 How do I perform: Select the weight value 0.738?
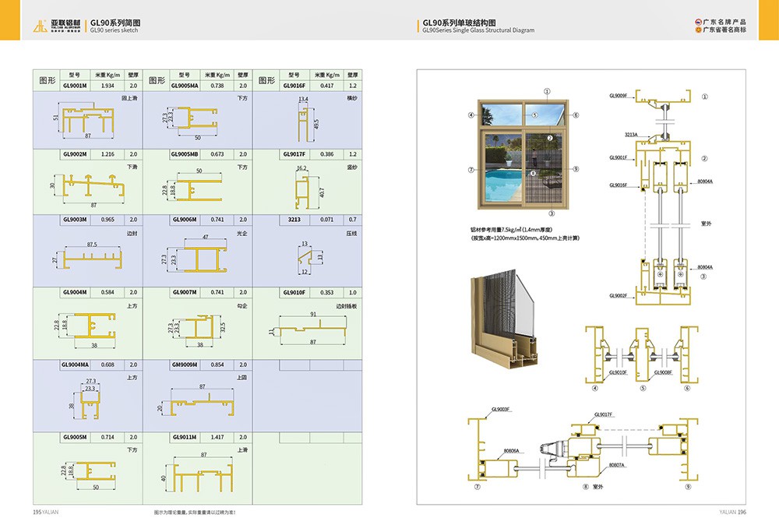[x=217, y=86]
